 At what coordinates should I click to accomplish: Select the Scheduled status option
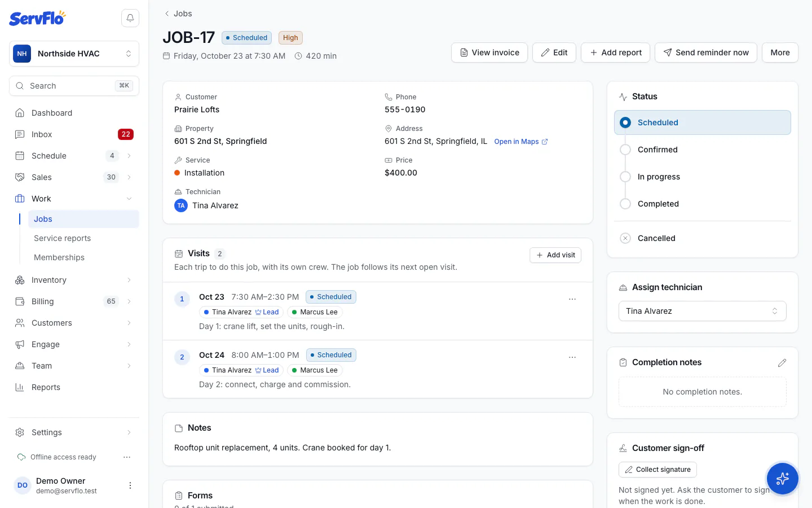(703, 122)
